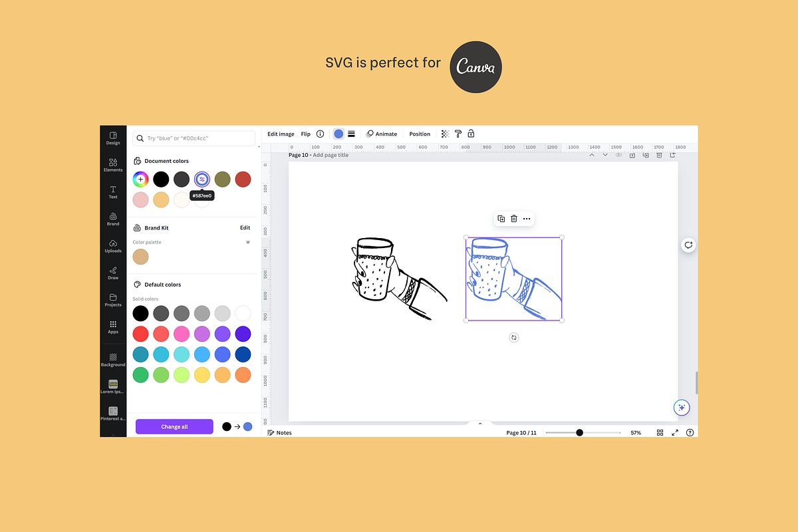
Task: Open the help question mark icon
Action: (690, 432)
